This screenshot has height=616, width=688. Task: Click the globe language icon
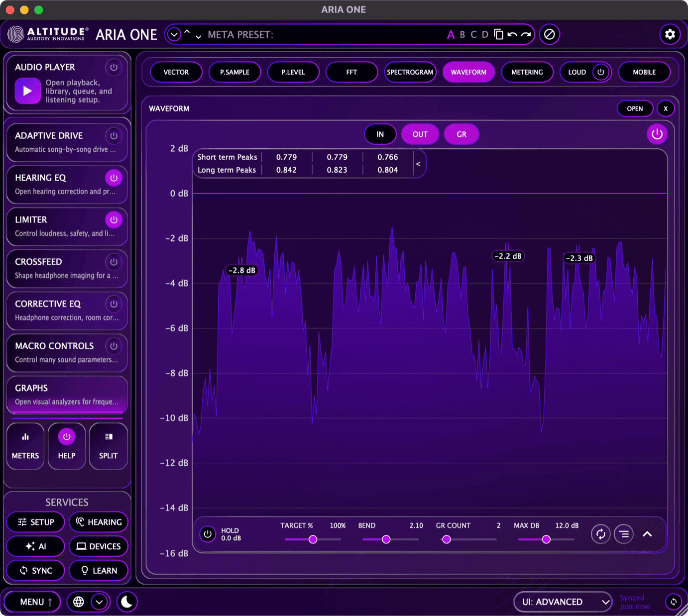coord(79,602)
